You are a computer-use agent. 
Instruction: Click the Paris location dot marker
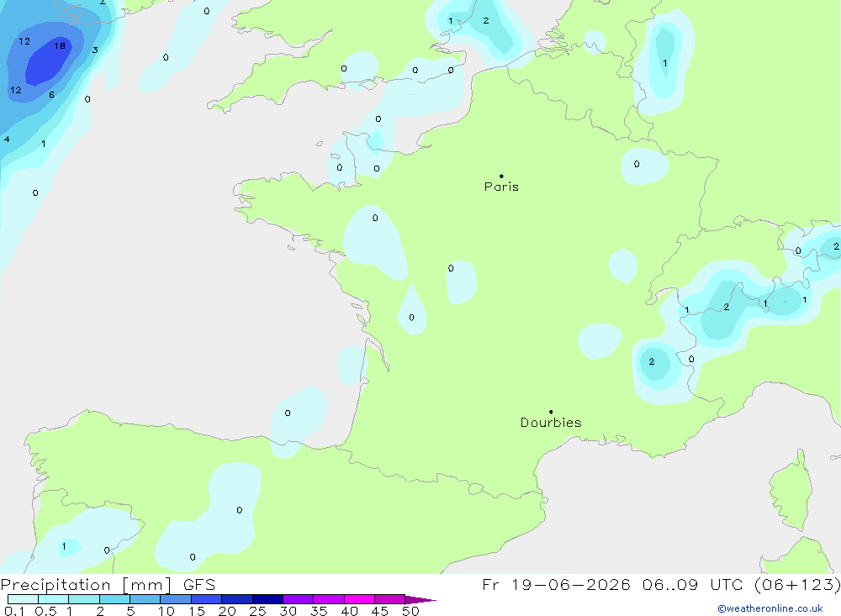[x=501, y=176]
